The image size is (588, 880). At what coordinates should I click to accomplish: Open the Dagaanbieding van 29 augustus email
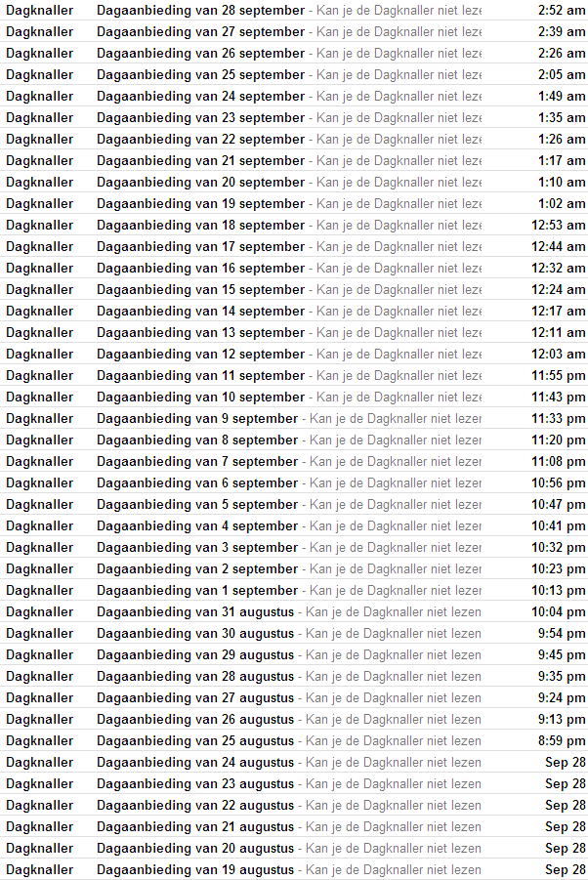coord(294,655)
